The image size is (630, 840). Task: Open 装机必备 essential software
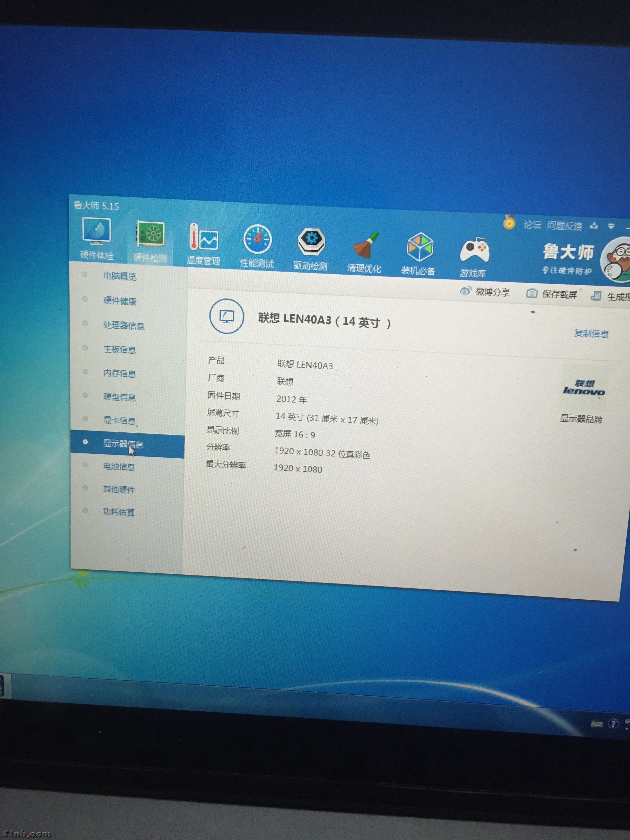point(418,255)
